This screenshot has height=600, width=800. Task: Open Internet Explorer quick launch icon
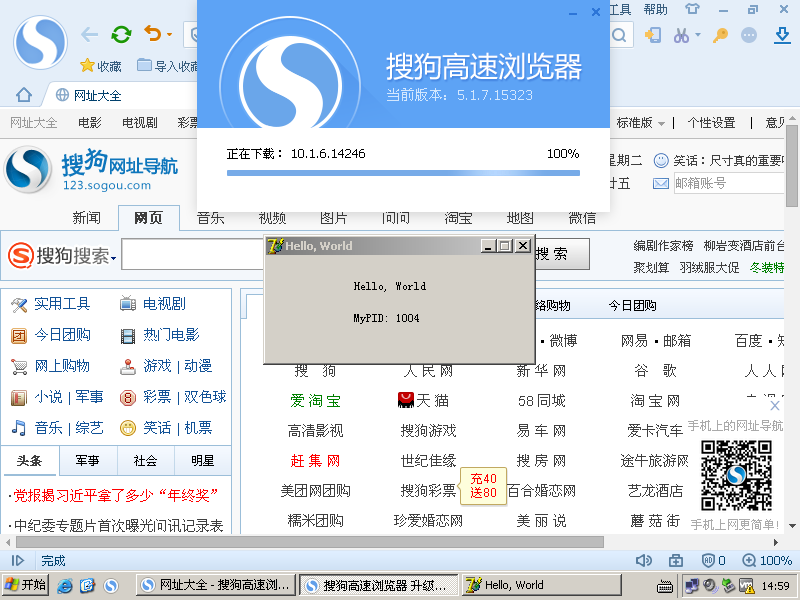click(x=64, y=585)
